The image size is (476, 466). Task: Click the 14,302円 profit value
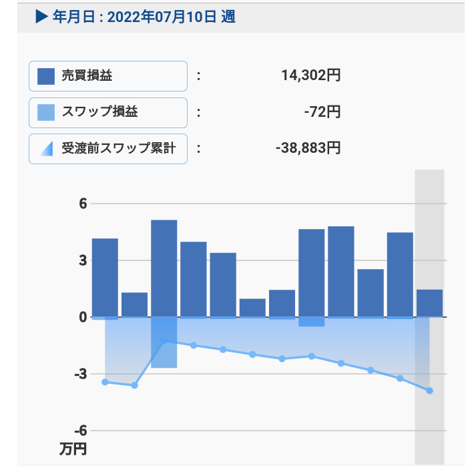point(310,76)
